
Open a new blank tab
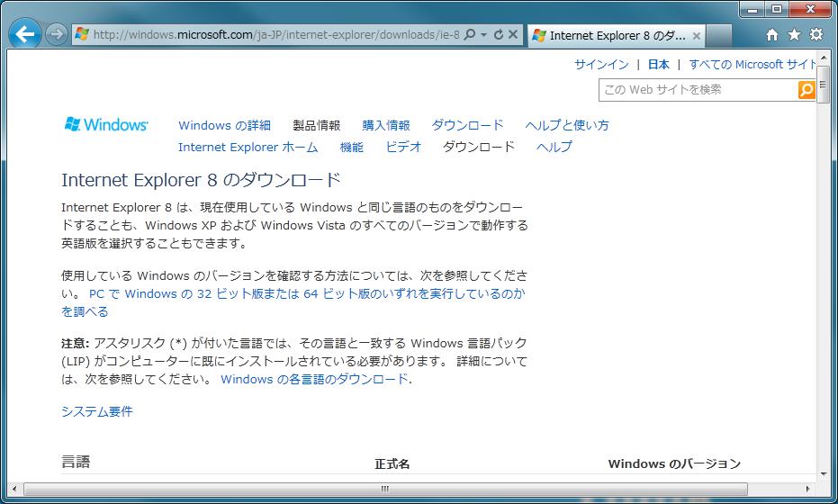point(718,36)
